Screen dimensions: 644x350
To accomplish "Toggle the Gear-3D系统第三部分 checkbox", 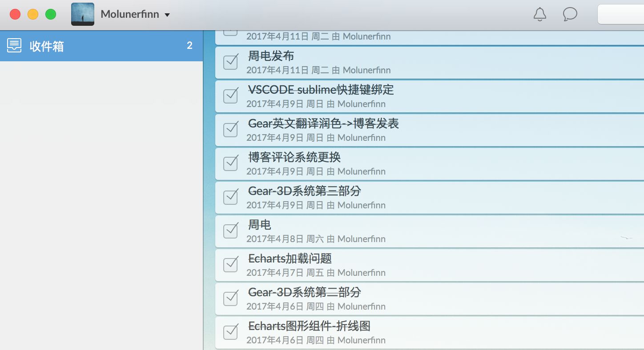I will click(x=230, y=196).
